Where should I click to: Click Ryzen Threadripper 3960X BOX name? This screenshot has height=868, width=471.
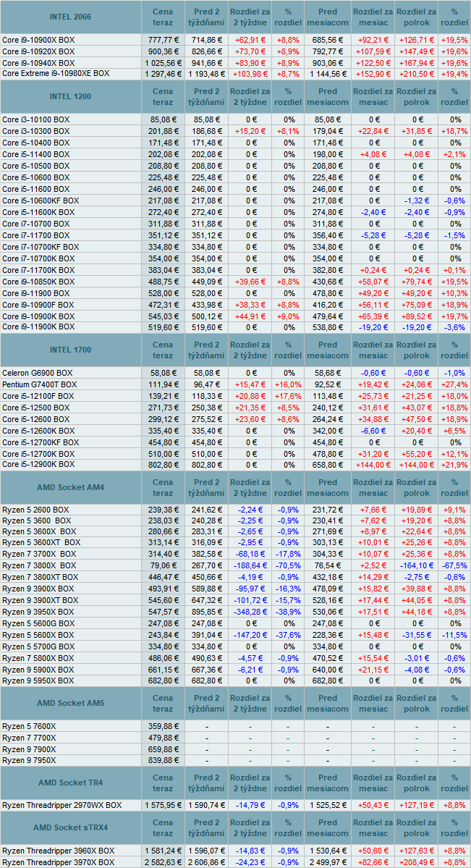pos(58,851)
